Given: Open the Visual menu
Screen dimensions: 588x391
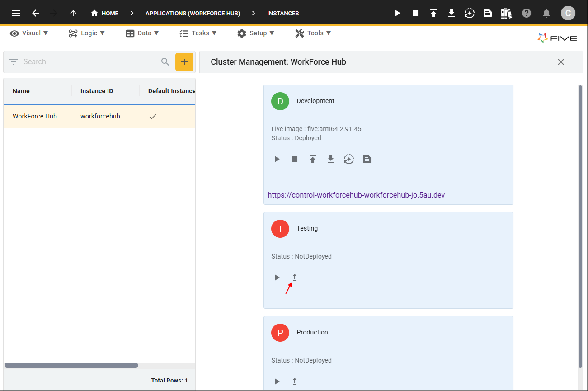Looking at the screenshot, I should [29, 33].
